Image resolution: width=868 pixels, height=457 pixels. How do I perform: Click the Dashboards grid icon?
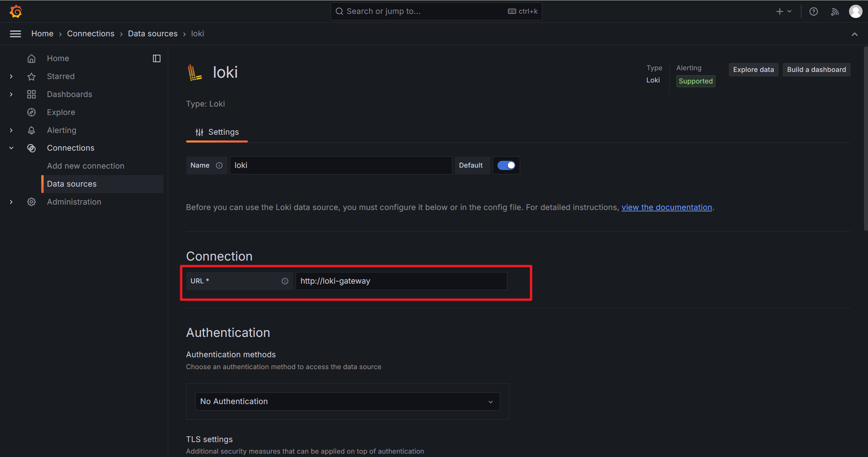click(x=32, y=94)
